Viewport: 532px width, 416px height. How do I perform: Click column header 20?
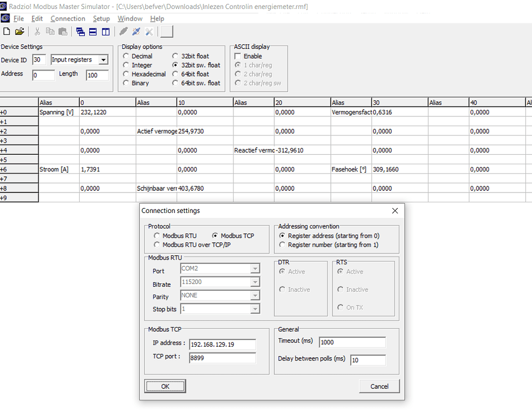point(303,103)
